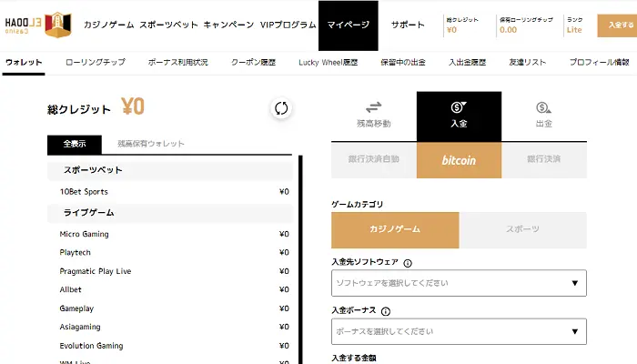Select the deposit (入金) tab
The height and width of the screenshot is (364, 637).
click(x=459, y=116)
